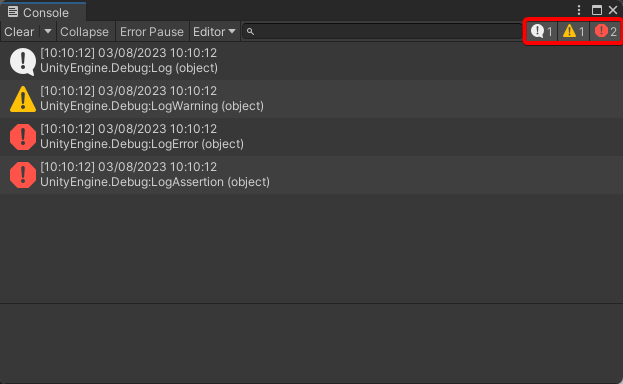Toggle the Collapse option
This screenshot has height=384, width=623.
click(84, 31)
